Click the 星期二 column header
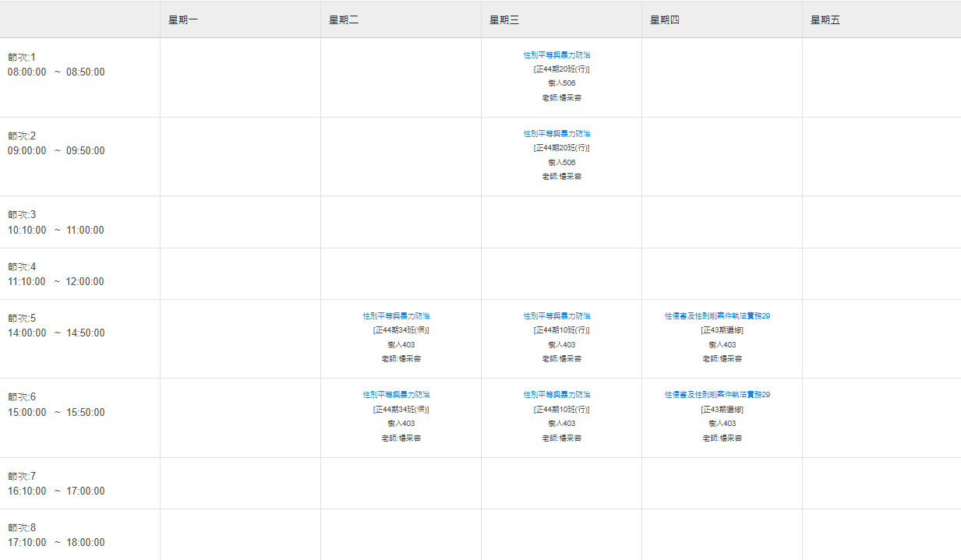This screenshot has width=961, height=560. coord(344,20)
